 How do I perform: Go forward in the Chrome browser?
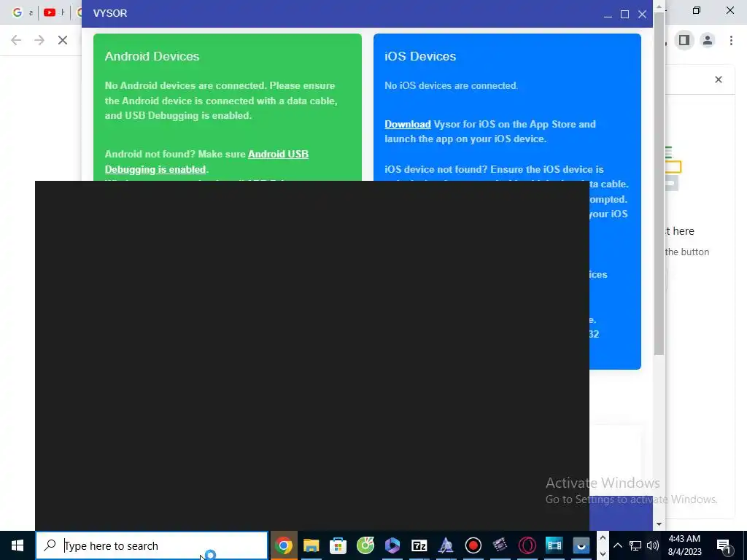point(39,40)
